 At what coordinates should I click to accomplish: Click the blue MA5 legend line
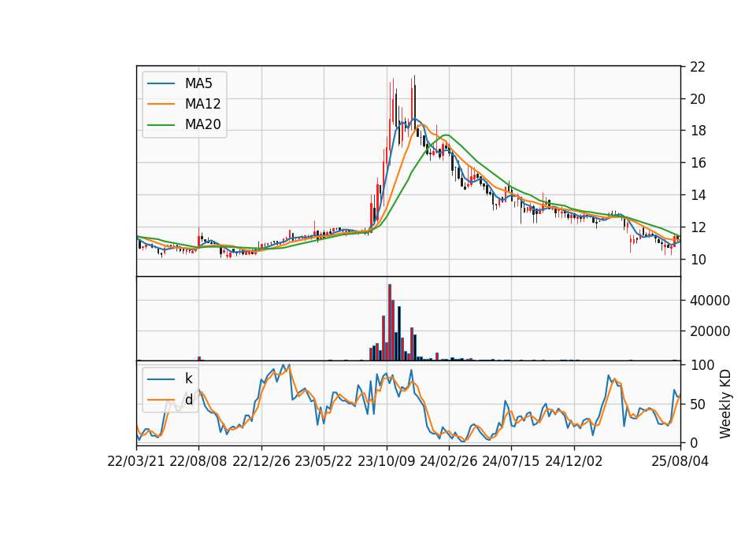[x=161, y=83]
